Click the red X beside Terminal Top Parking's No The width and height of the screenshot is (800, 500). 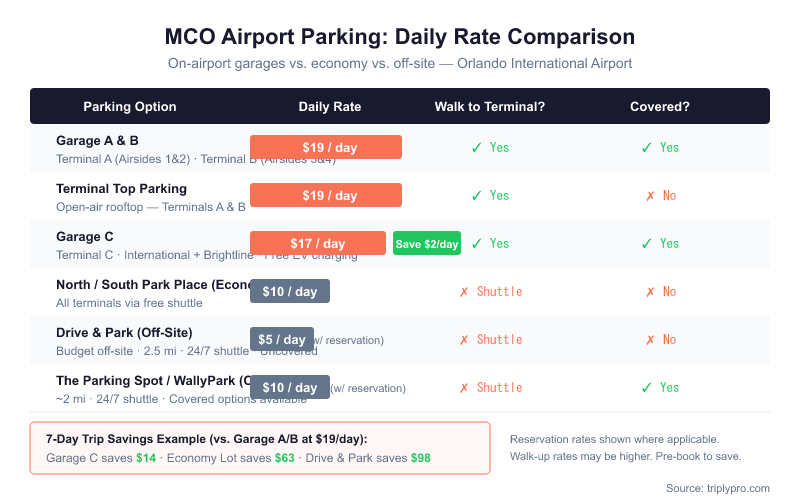click(x=650, y=196)
